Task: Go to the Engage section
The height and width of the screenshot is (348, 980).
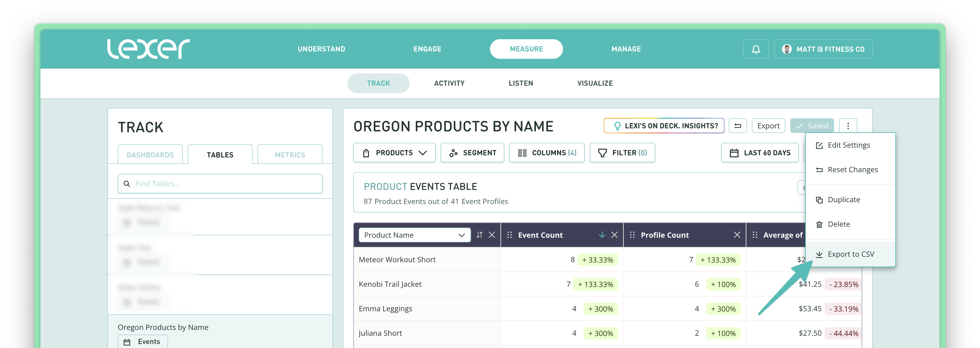Action: tap(427, 49)
